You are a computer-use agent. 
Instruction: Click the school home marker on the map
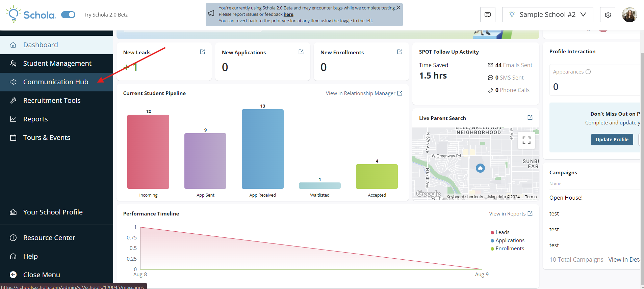480,168
